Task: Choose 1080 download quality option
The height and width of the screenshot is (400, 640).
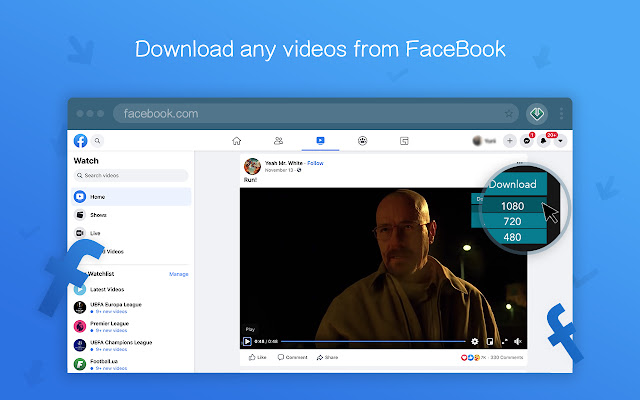Action: pos(512,206)
